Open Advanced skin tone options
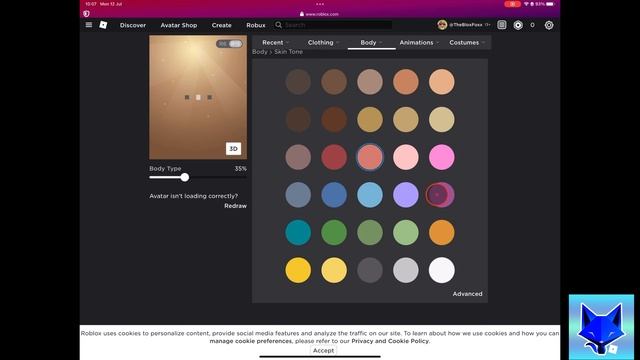Image resolution: width=640 pixels, height=360 pixels. click(x=467, y=294)
